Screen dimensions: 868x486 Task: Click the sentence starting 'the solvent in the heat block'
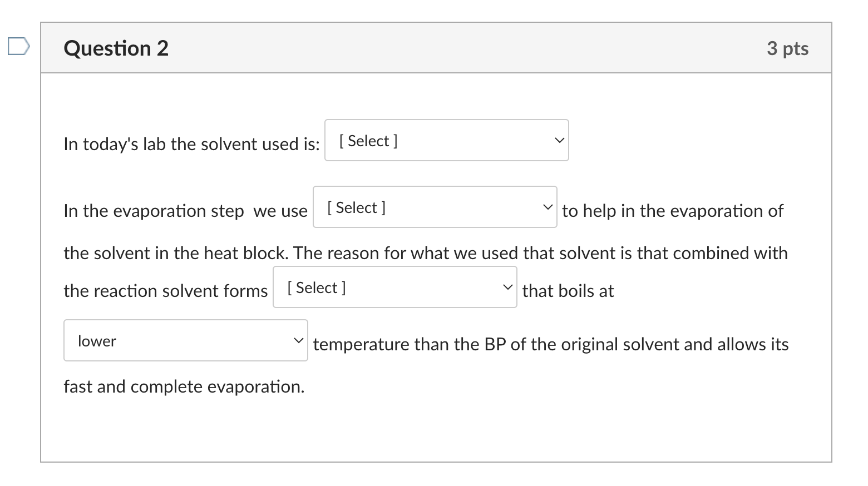pos(426,253)
